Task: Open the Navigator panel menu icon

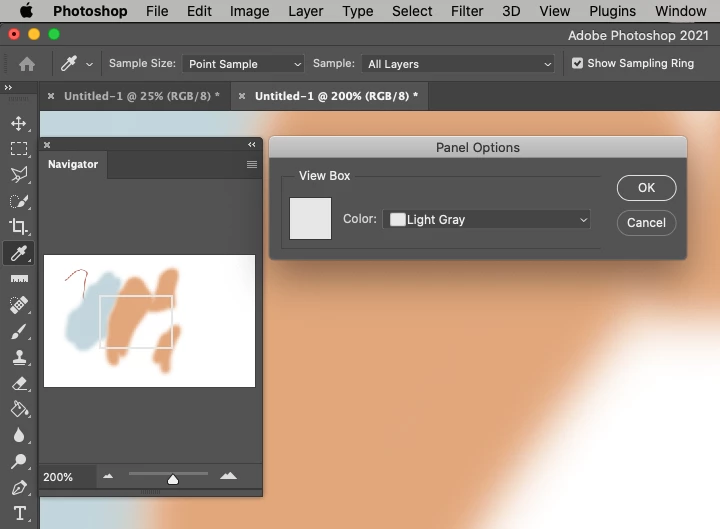Action: point(252,164)
